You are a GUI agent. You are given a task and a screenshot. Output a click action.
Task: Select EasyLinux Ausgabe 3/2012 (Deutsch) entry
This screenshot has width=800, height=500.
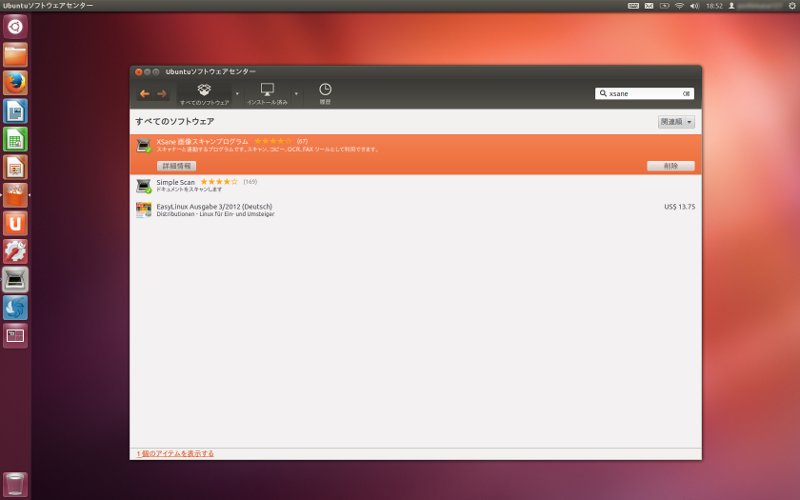(x=416, y=210)
